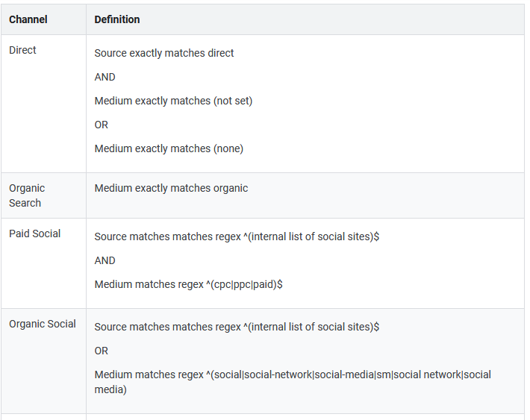530x420 pixels.
Task: Click the Source regex line for Paid Social
Action: (237, 236)
